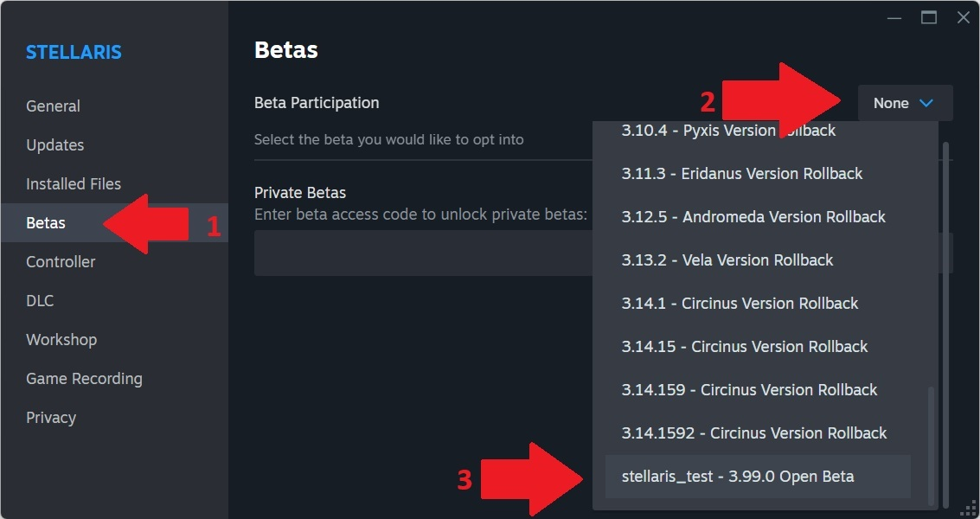Viewport: 980px width, 519px height.
Task: Go to the Updates section
Action: point(54,145)
